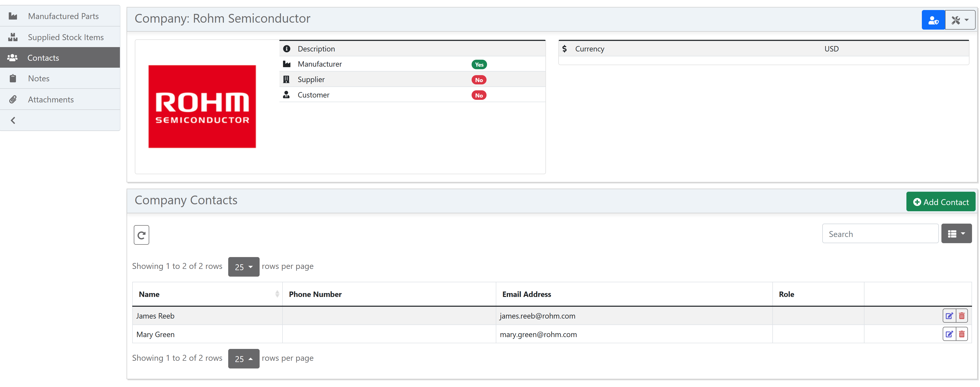Open the bottom rows-per-page dropdown
980x387 pixels.
tap(243, 358)
